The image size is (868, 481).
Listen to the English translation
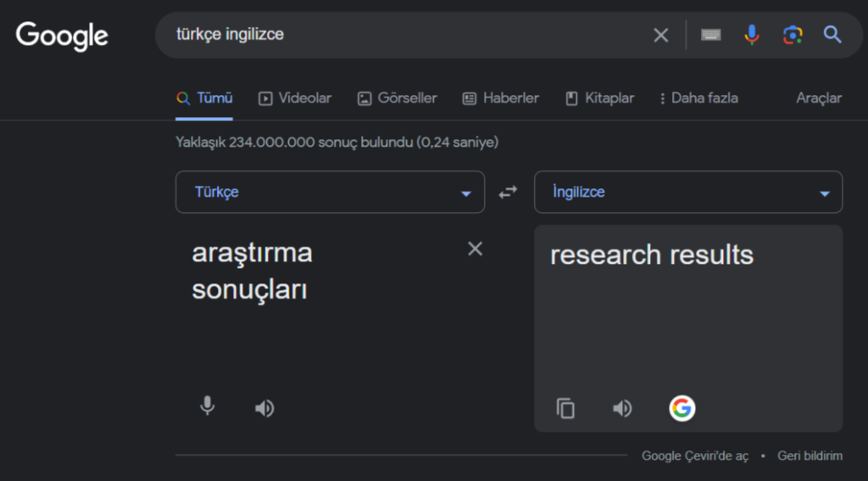tap(622, 408)
